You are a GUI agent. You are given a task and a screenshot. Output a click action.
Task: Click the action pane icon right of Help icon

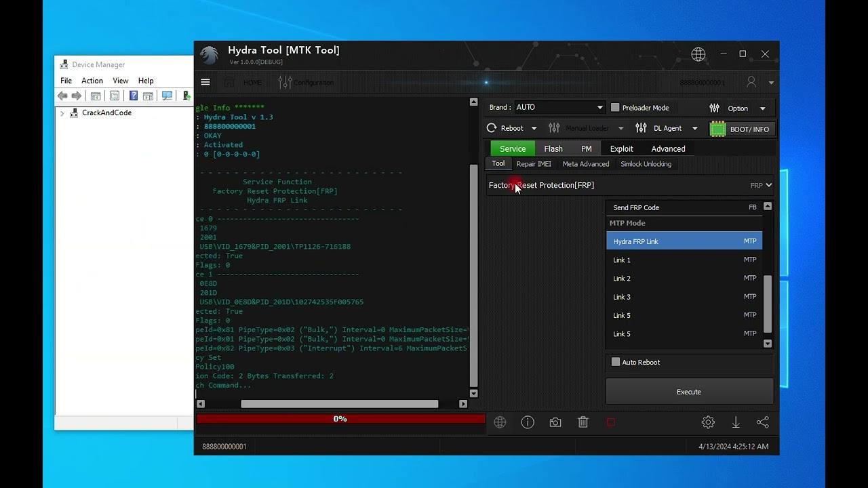[148, 96]
